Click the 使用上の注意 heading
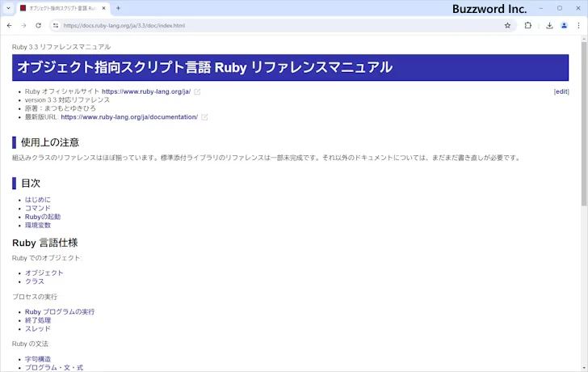 pyautogui.click(x=50, y=142)
